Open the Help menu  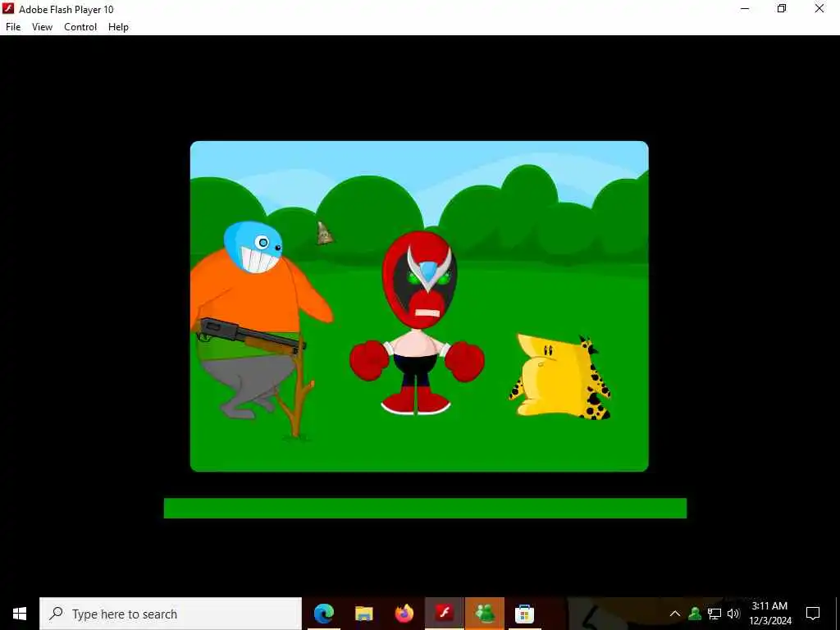click(x=118, y=27)
